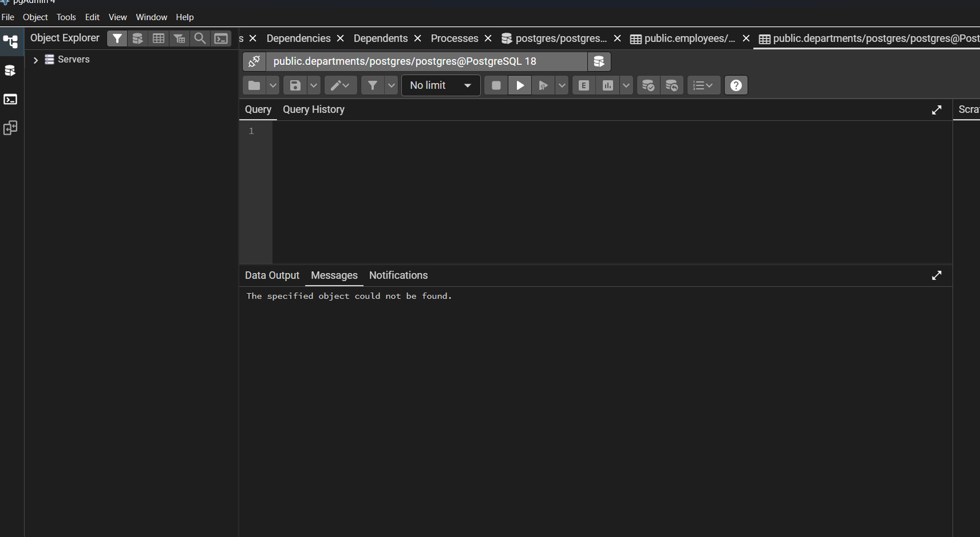Close the Dependents tab
Screen dimensions: 980x537
coord(418,39)
